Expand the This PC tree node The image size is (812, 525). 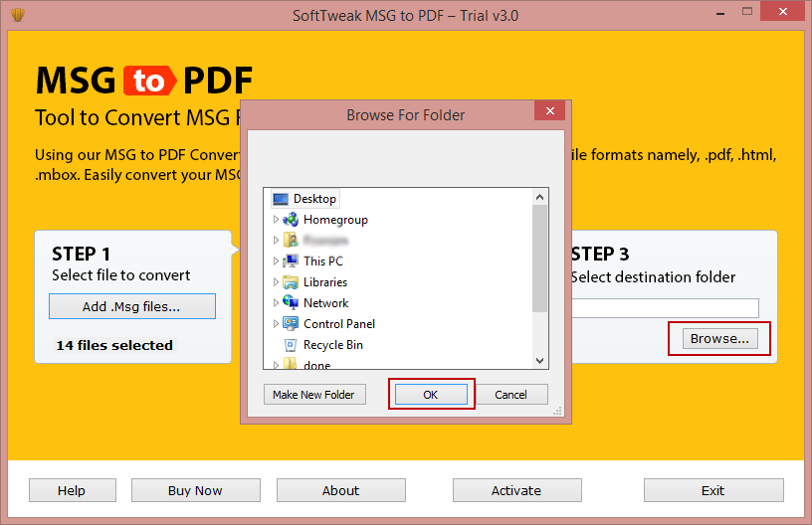coord(276,262)
